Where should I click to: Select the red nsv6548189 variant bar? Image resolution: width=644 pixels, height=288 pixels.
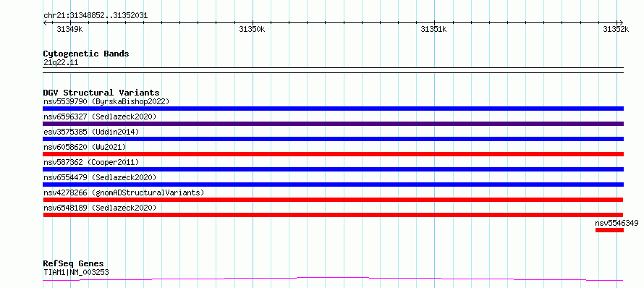tap(333, 215)
